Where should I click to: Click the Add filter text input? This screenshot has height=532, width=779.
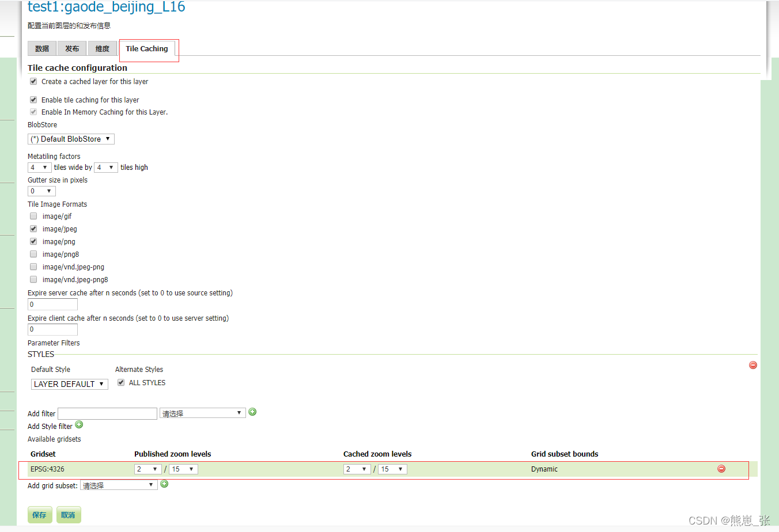coord(107,413)
